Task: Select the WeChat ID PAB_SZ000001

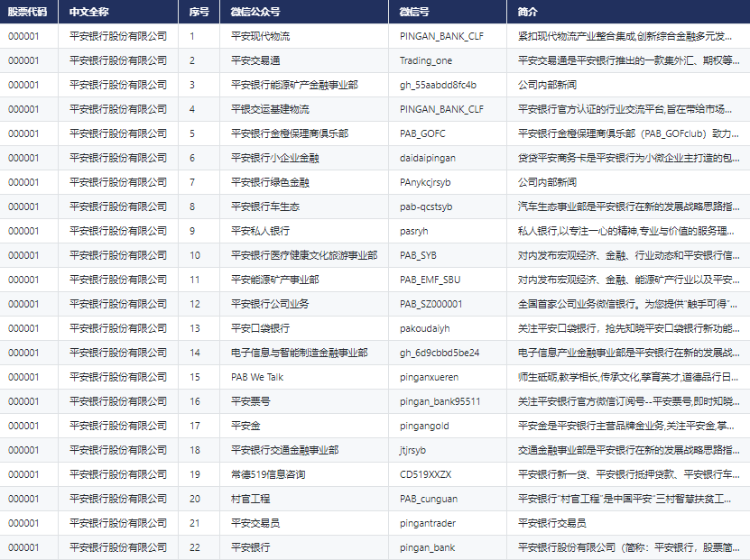Action: (431, 305)
